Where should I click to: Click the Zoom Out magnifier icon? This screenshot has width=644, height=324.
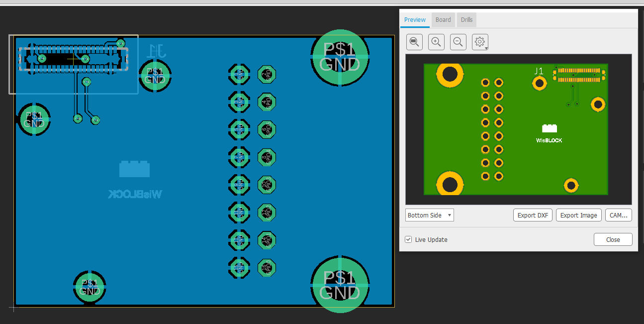pyautogui.click(x=458, y=42)
